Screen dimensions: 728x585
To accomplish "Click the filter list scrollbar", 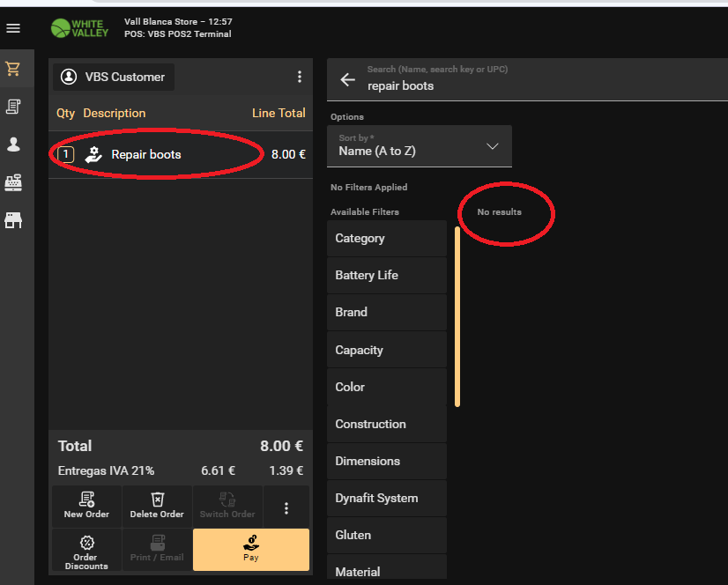I will pyautogui.click(x=457, y=317).
